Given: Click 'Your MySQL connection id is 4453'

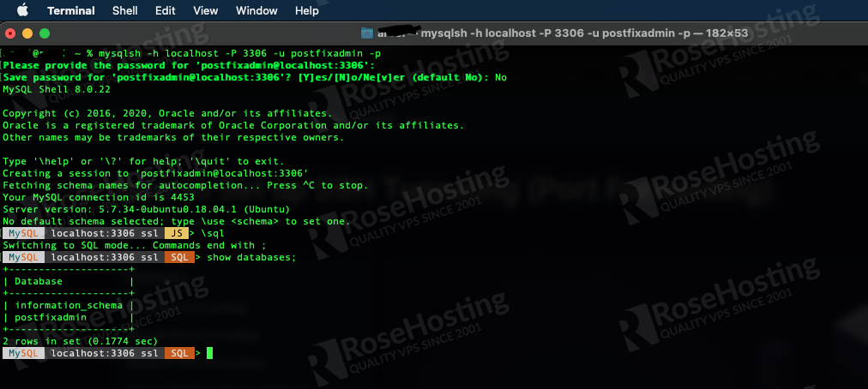Looking at the screenshot, I should (99, 198).
